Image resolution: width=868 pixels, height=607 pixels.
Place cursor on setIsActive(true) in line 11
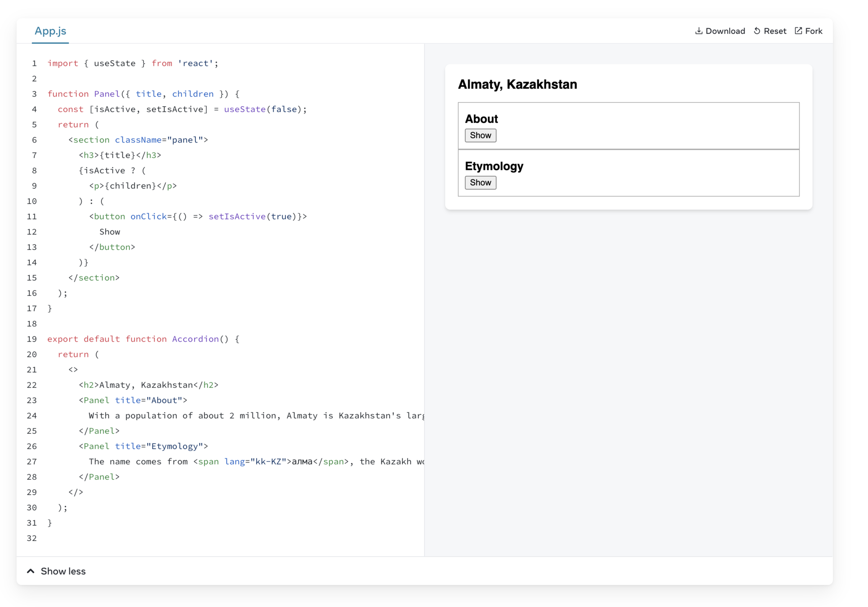252,216
